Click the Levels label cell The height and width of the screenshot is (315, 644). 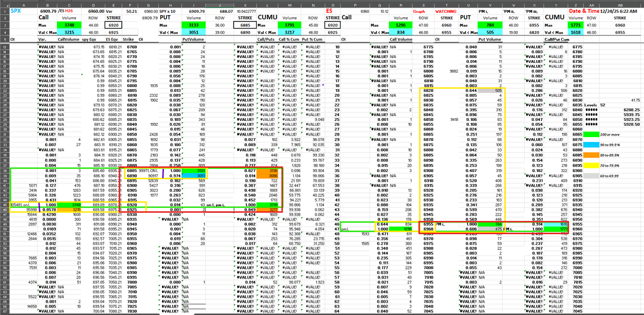[590, 105]
